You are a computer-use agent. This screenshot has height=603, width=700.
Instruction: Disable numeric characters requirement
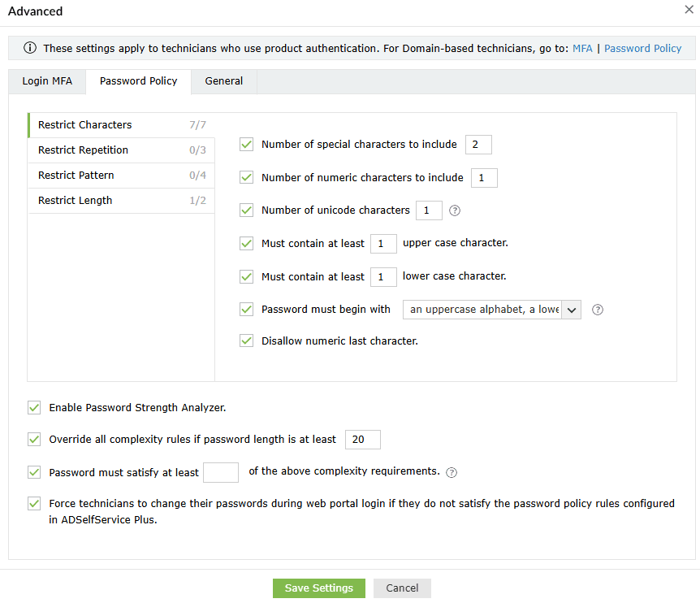[246, 177]
